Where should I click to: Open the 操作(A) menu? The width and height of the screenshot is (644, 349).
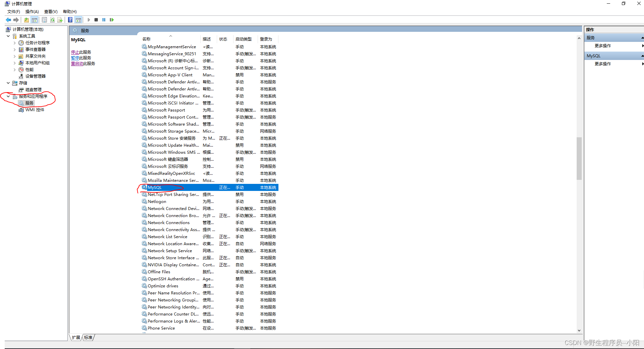click(32, 11)
